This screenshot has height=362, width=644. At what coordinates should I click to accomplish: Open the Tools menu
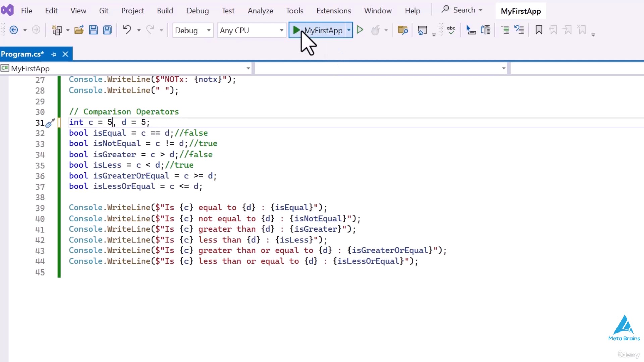[294, 11]
